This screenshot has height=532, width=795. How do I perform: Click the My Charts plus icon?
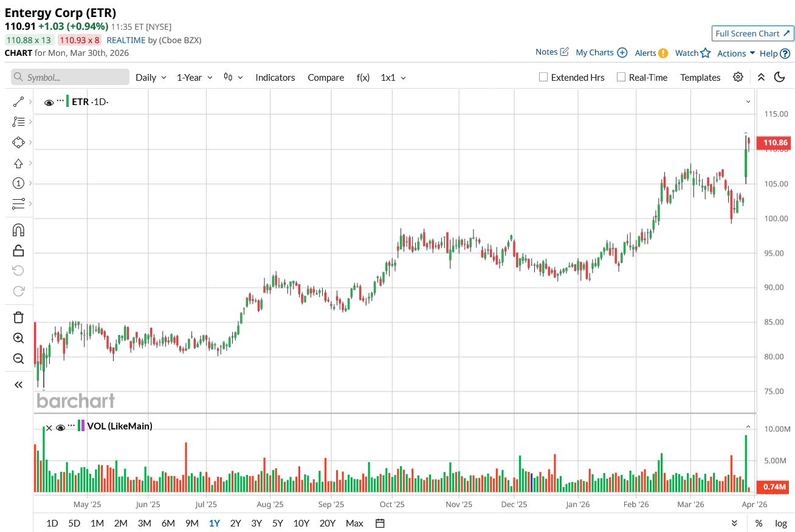click(x=622, y=53)
